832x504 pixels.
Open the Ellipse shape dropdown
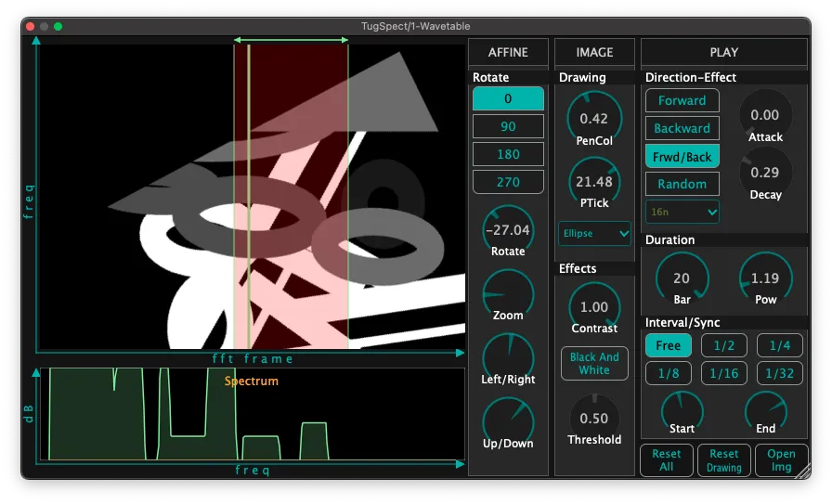pyautogui.click(x=594, y=233)
